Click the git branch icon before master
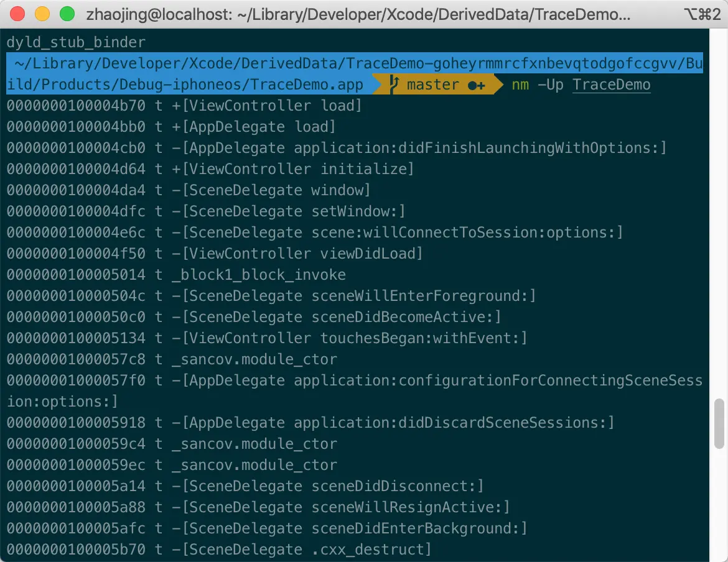Image resolution: width=728 pixels, height=562 pixels. pyautogui.click(x=394, y=85)
